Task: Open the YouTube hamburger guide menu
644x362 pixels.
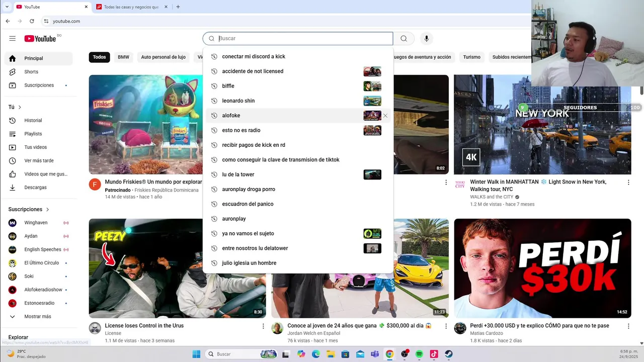Action: pos(13,39)
